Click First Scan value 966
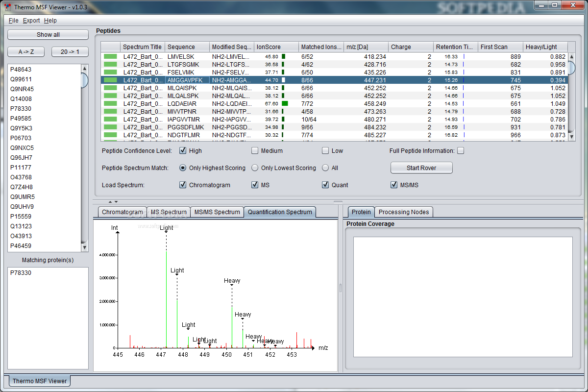Image resolution: width=588 pixels, height=392 pixels. tap(515, 135)
